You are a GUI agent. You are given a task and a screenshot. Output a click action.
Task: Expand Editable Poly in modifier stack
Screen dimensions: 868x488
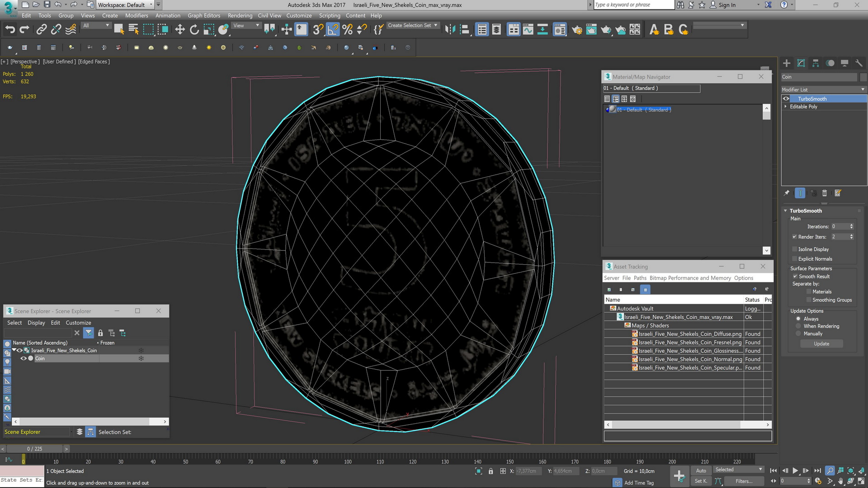(786, 107)
